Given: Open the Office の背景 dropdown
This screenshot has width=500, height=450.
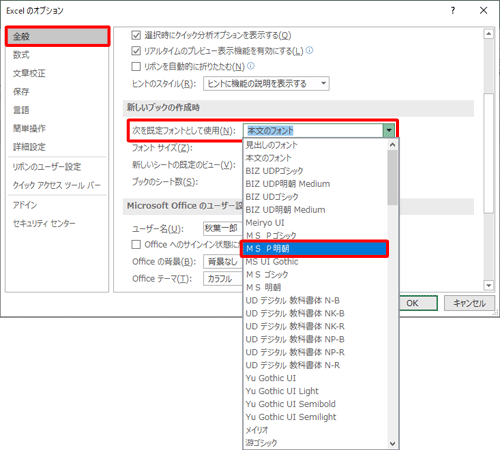Looking at the screenshot, I should 223,262.
